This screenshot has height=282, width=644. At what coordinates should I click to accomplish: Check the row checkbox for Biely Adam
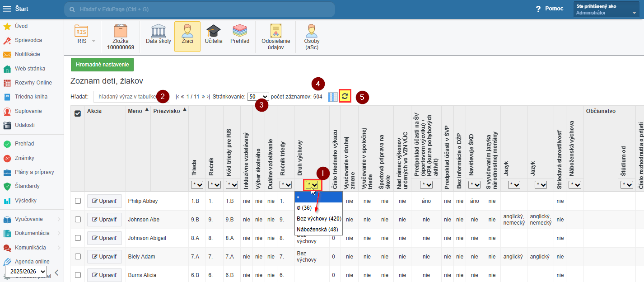[x=78, y=257]
